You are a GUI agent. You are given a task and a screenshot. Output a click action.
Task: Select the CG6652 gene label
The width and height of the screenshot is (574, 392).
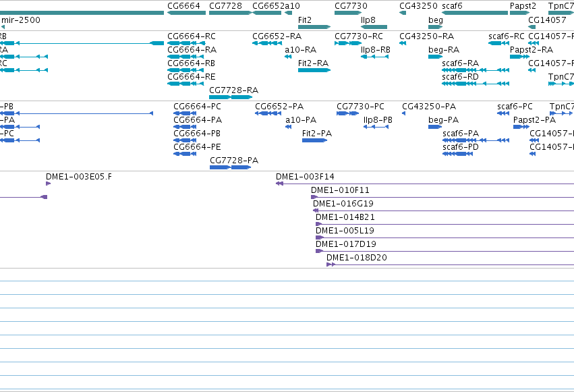click(268, 6)
